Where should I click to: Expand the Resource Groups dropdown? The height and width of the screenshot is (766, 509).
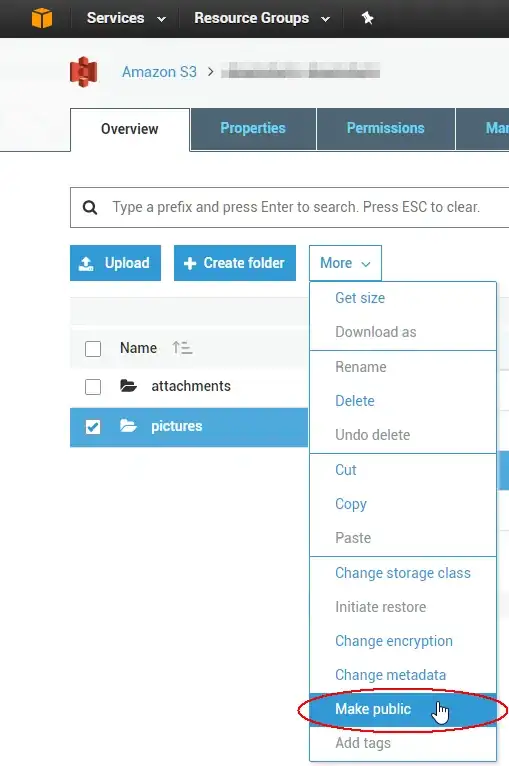(262, 18)
